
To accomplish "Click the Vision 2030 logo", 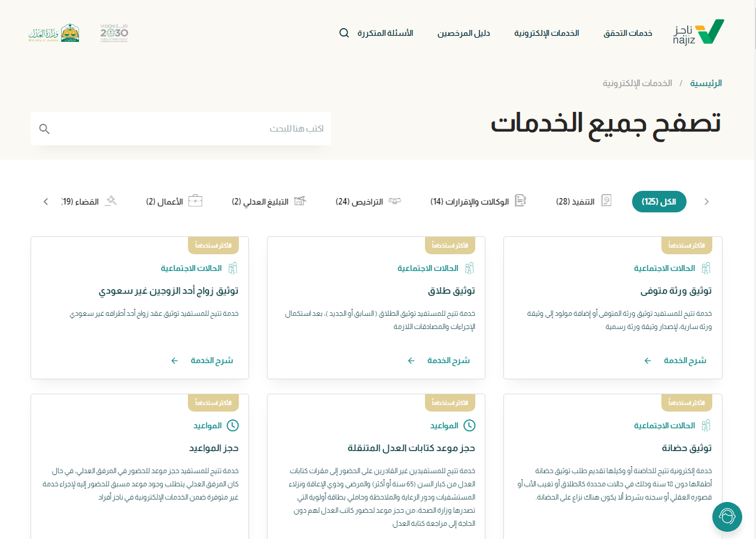I will pos(114,34).
